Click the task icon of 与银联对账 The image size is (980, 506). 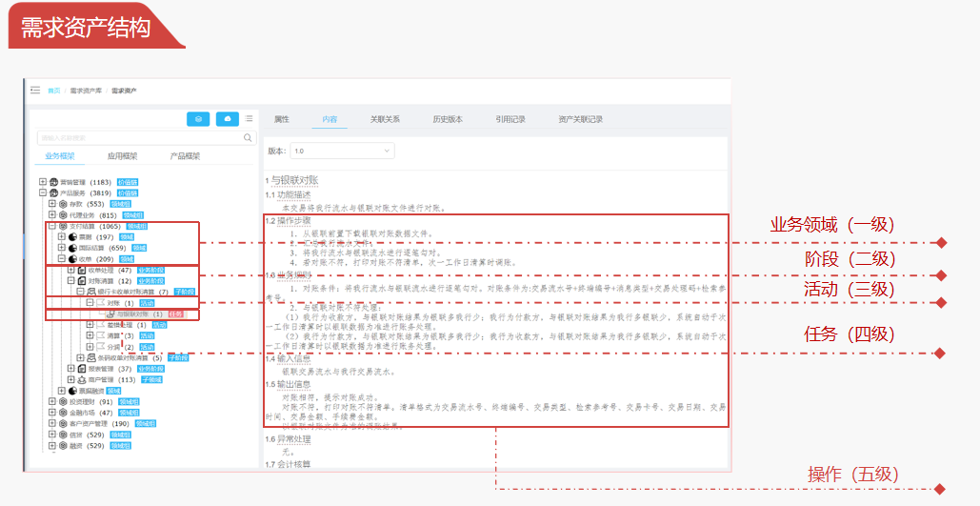111,314
